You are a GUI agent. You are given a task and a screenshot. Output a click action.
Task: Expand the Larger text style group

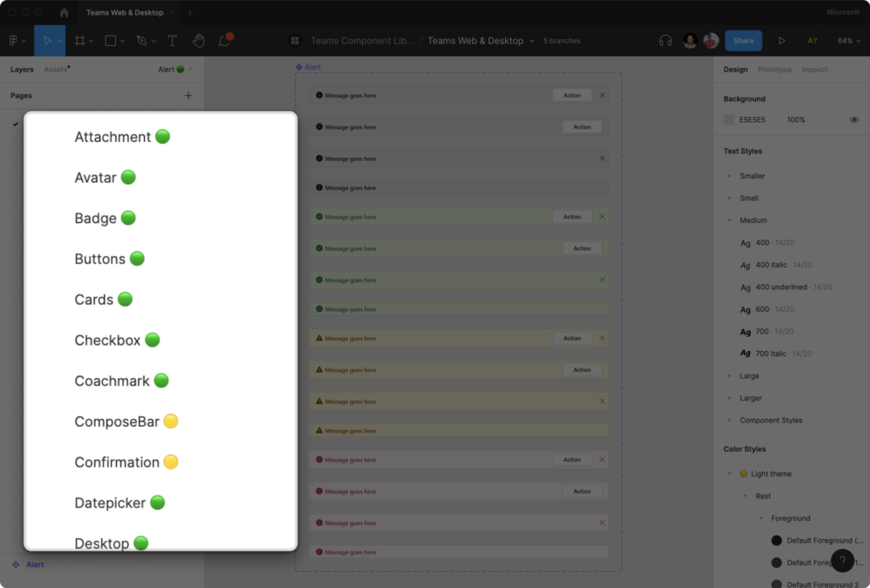(x=730, y=398)
